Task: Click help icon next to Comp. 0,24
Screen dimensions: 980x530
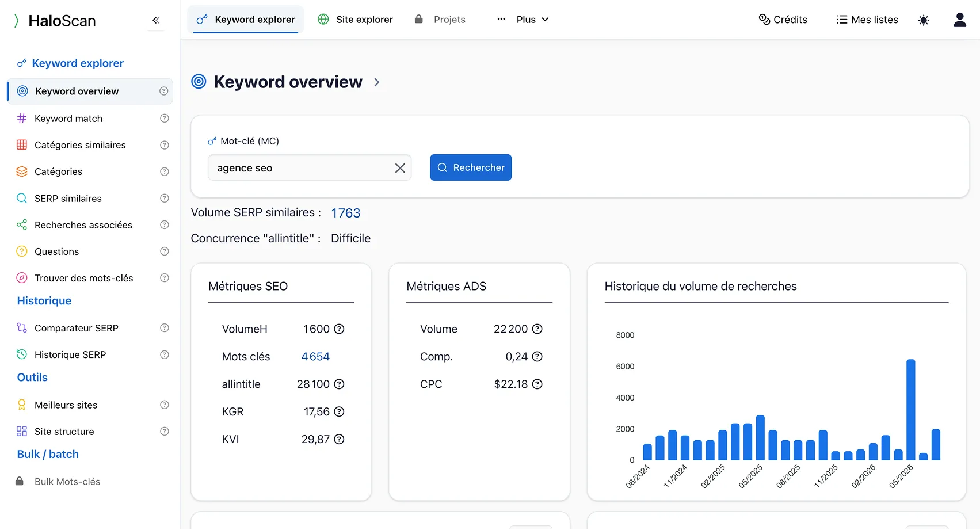Action: (537, 357)
